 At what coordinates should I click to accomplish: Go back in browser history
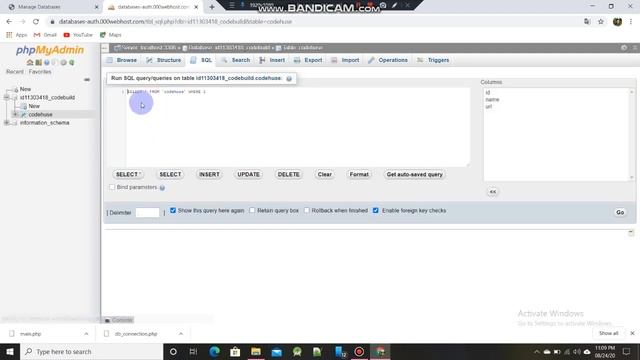9,22
